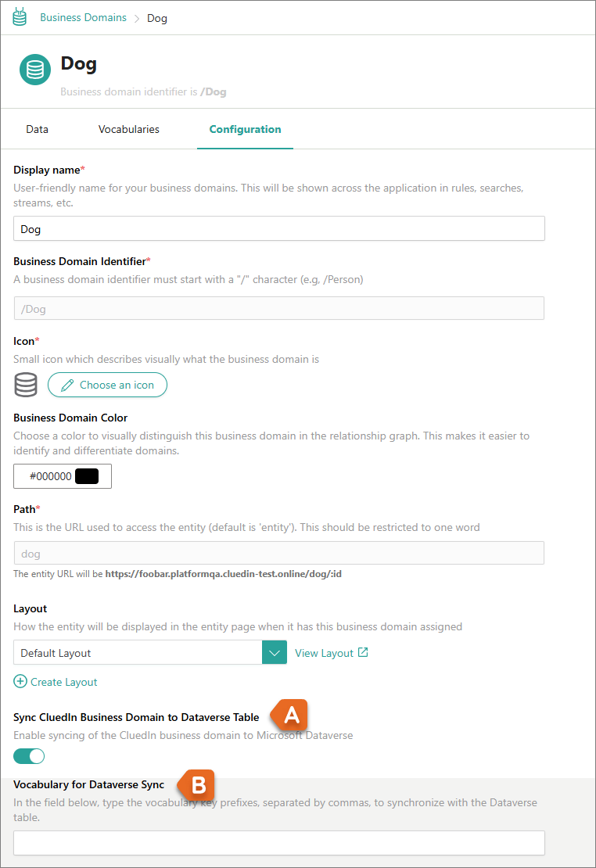
Task: Click the plus circle icon for Create Layout
Action: click(20, 682)
